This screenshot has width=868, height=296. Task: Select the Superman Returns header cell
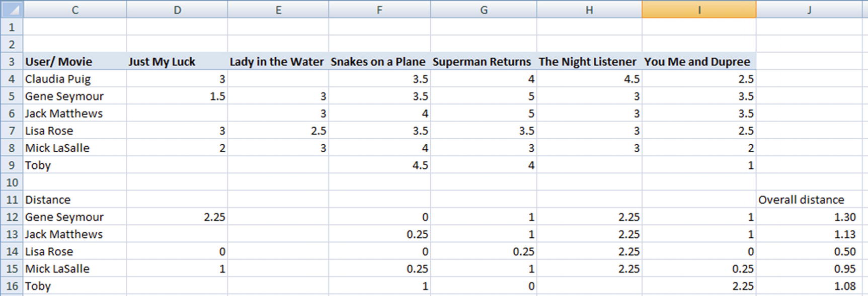point(483,62)
